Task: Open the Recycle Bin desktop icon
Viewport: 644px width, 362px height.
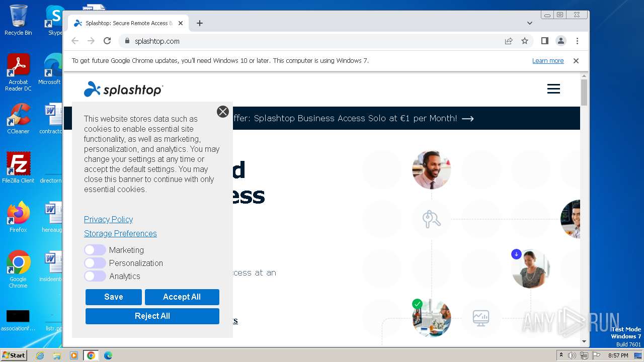Action: coord(18,20)
